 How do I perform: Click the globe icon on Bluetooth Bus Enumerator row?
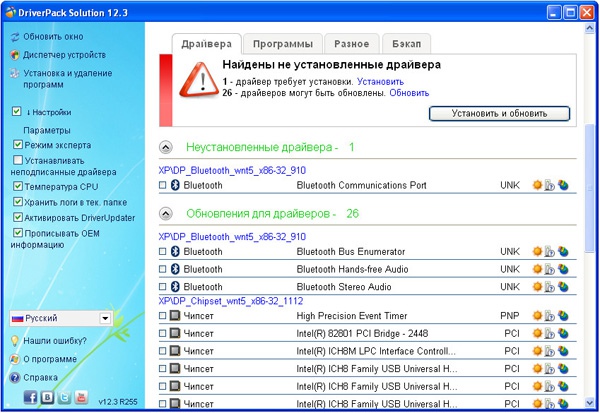563,251
